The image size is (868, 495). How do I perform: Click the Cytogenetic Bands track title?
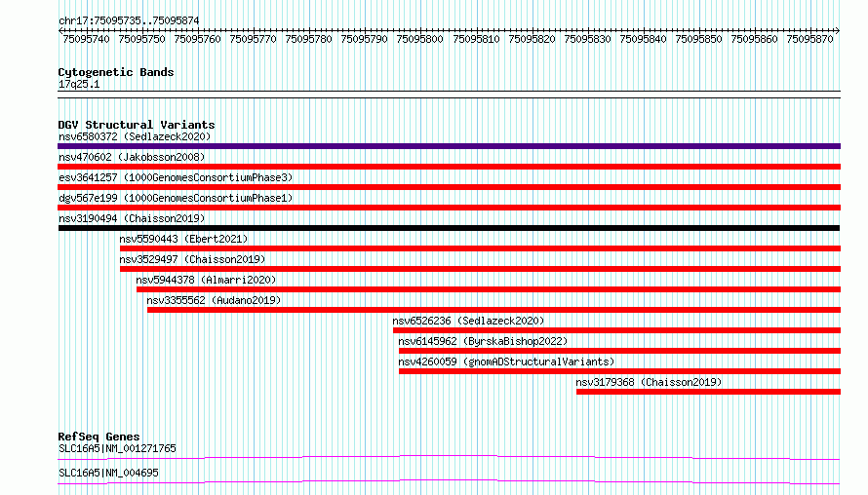pos(116,72)
